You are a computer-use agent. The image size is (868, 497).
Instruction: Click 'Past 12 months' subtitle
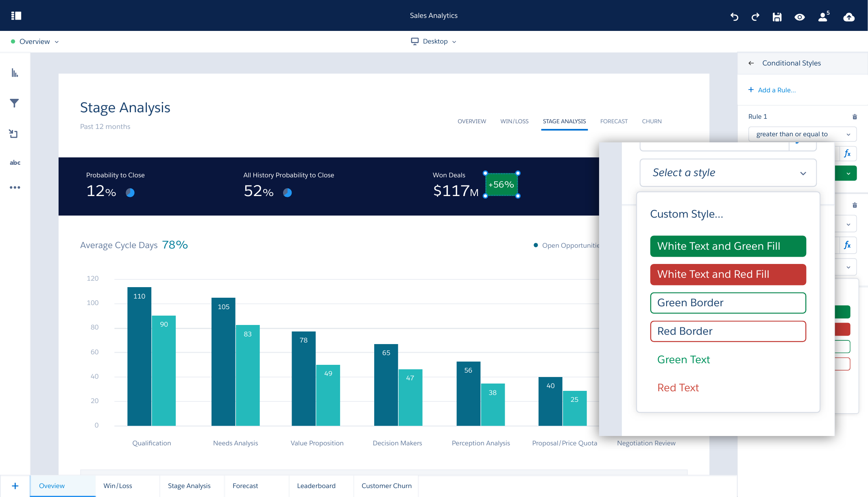[105, 126]
